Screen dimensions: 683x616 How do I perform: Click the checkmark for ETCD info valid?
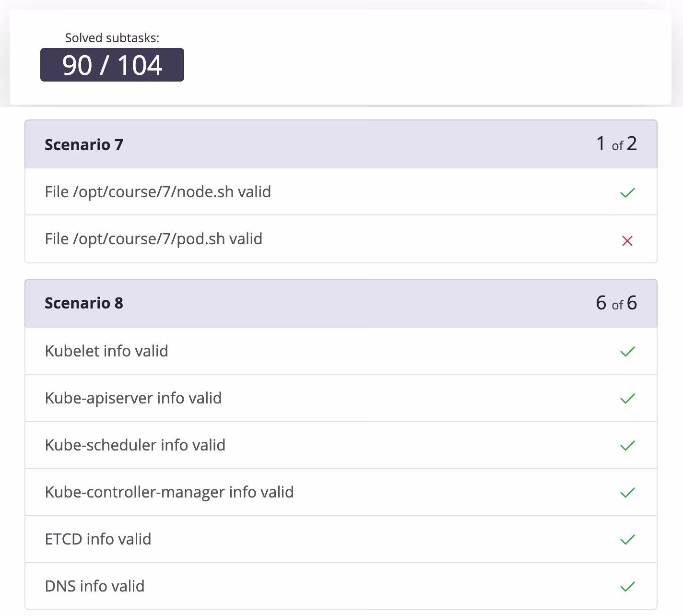627,539
